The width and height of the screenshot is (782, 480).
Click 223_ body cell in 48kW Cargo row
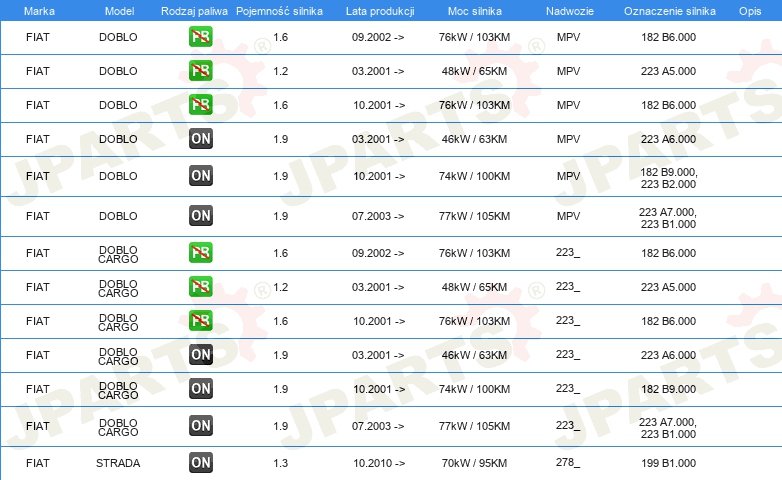[568, 286]
